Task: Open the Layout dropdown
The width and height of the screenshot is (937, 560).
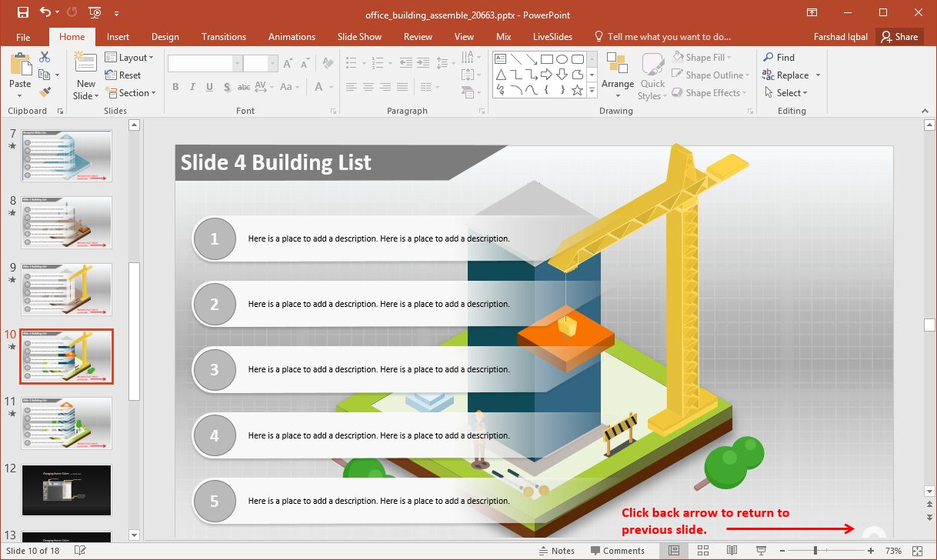Action: (130, 57)
